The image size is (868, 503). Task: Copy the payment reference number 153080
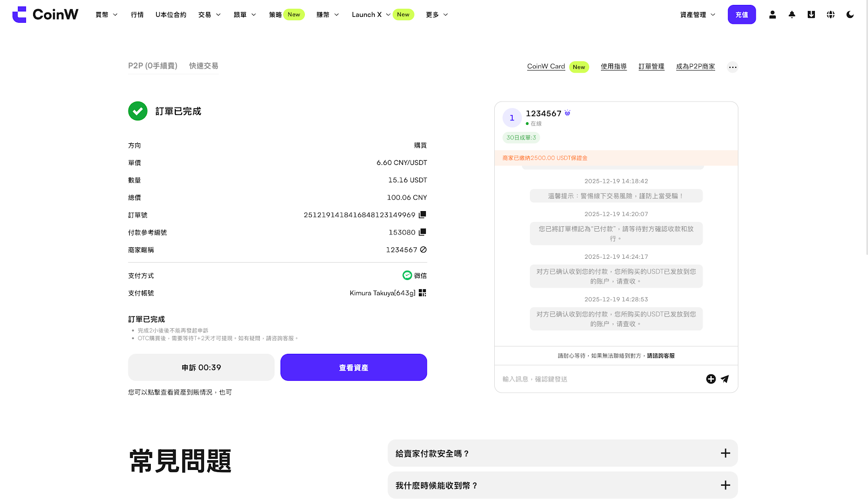point(423,232)
